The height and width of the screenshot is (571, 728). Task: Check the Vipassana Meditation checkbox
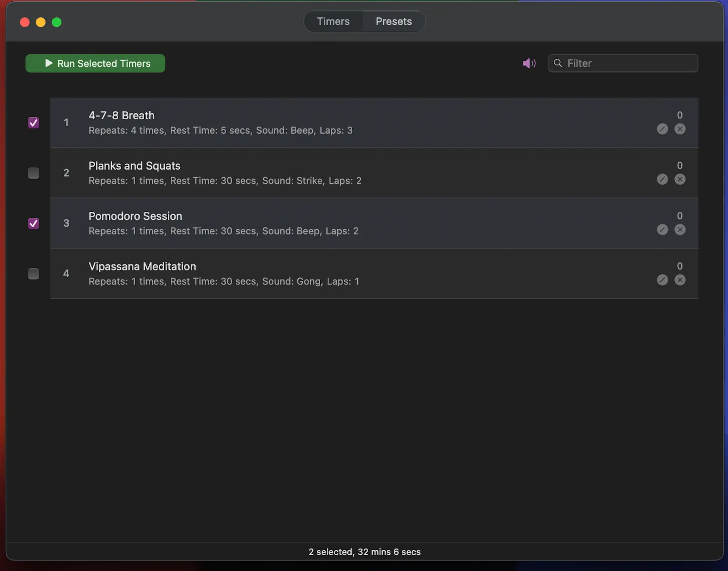point(33,274)
